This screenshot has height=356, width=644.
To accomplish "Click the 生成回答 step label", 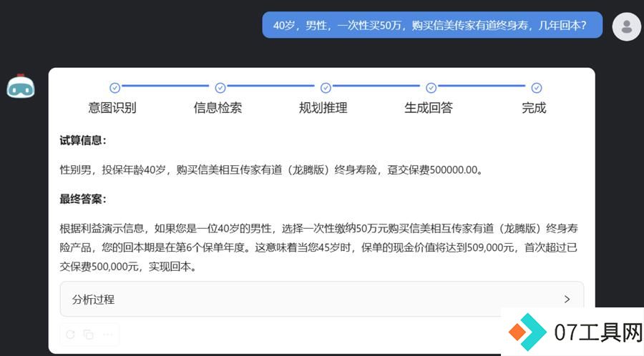I will pyautogui.click(x=429, y=107).
